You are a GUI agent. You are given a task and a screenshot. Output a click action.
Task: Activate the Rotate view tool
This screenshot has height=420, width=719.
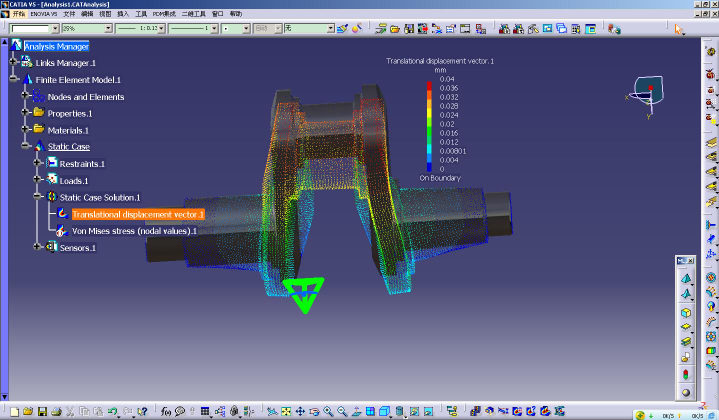[x=314, y=411]
